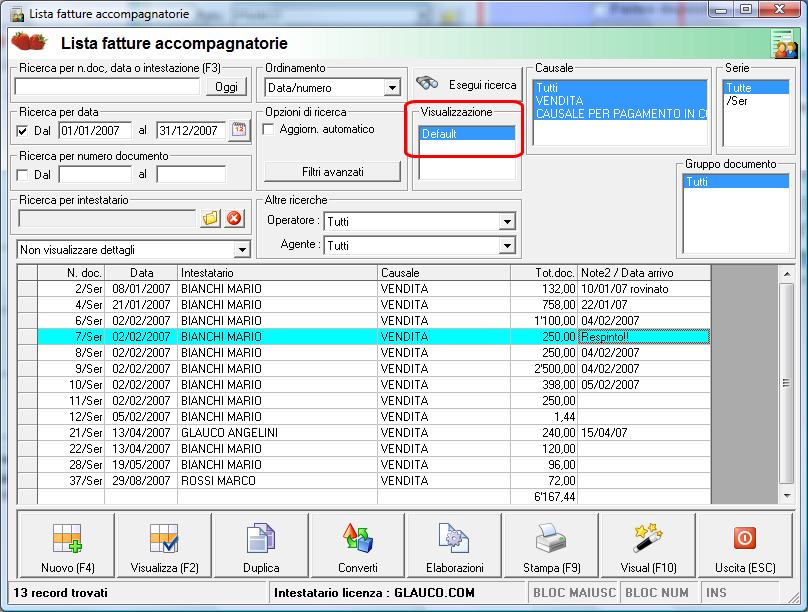Click the Oggi button

tap(226, 87)
